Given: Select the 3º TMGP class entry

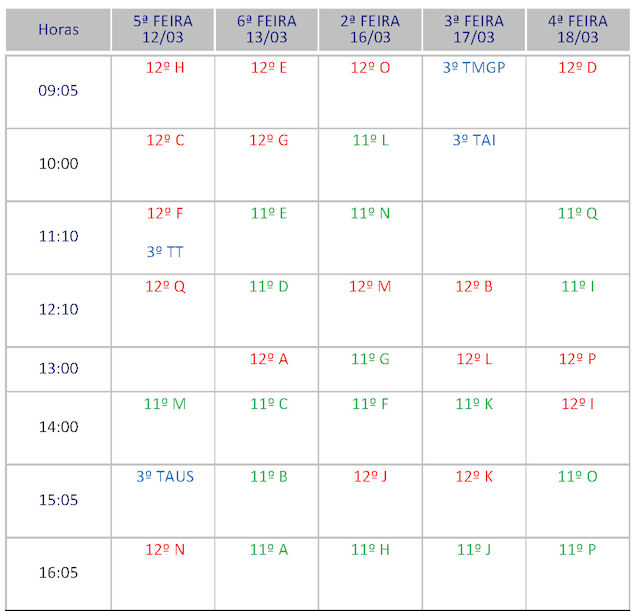Looking at the screenshot, I should coord(475,68).
